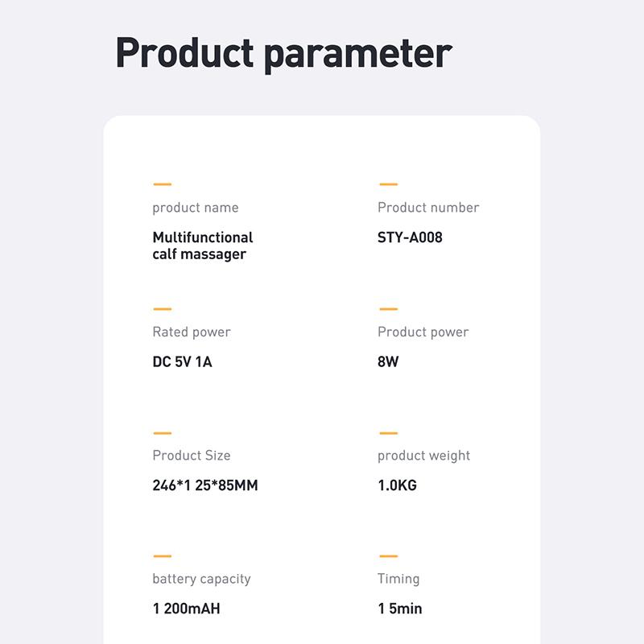Click the orange dash above "Product number"
The image size is (644, 644).
pyautogui.click(x=388, y=184)
